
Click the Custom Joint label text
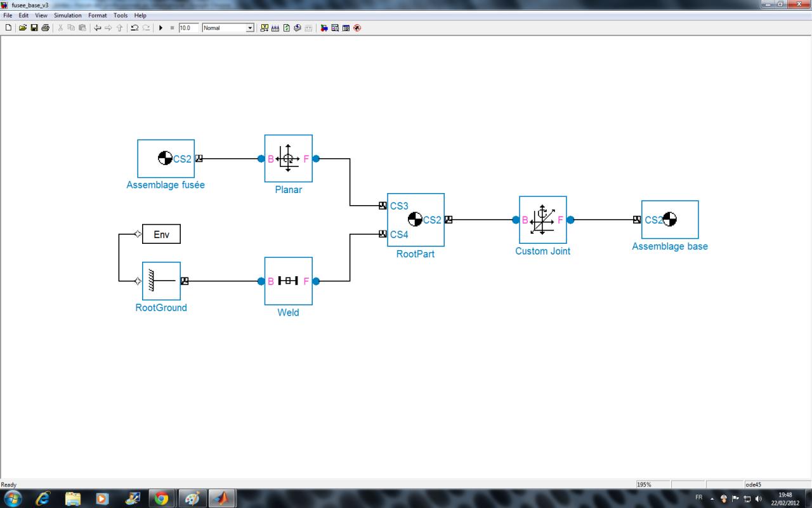point(543,251)
